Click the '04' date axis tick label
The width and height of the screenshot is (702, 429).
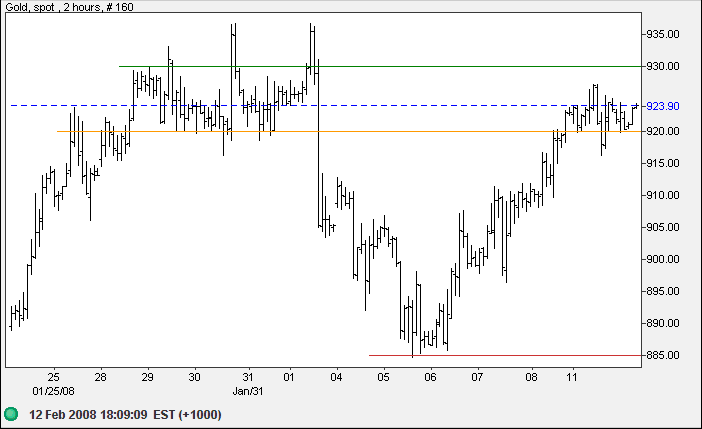pyautogui.click(x=336, y=378)
